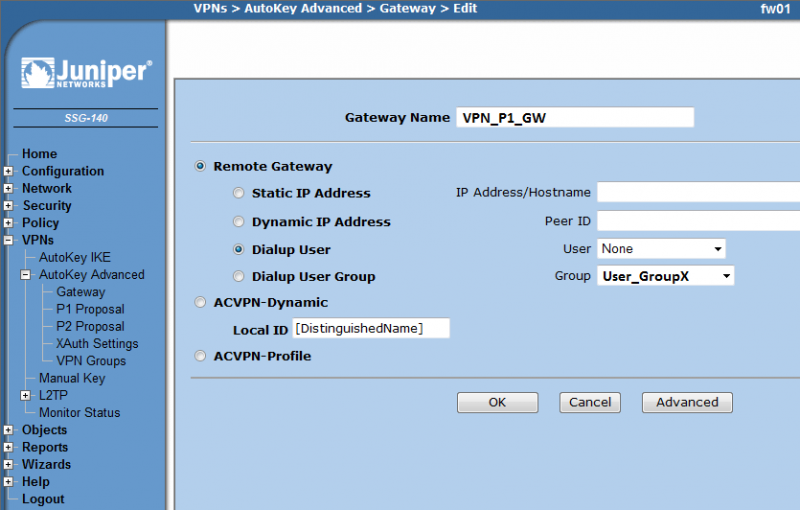Image resolution: width=800 pixels, height=510 pixels.
Task: Click the Peer ID input field
Action: [x=698, y=221]
